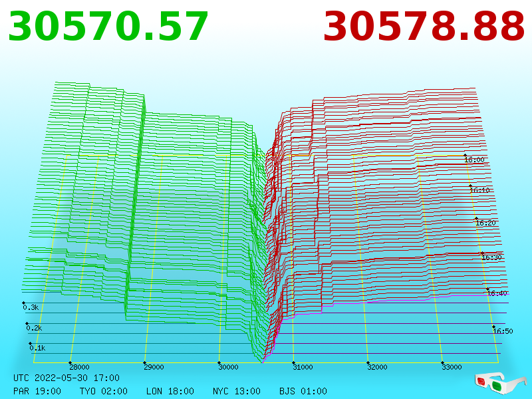The height and width of the screenshot is (399, 532).
Task: Click the 0.1k depth axis label
Action: [37, 348]
